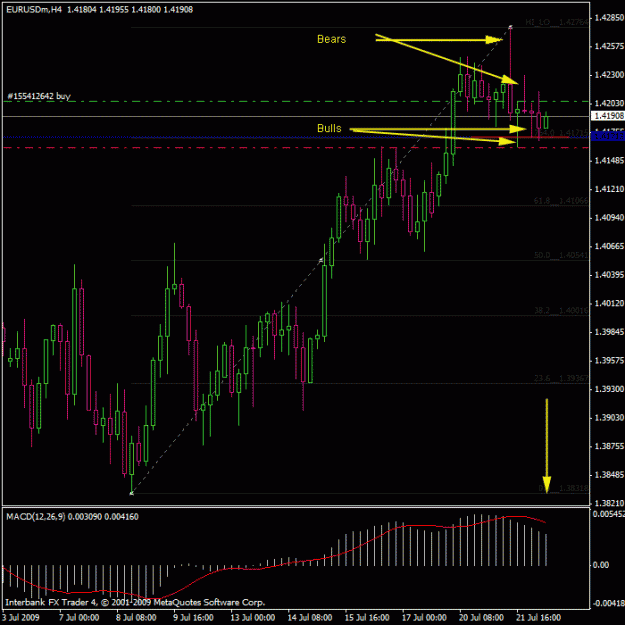Screen dimensions: 625x625
Task: Click price axis value 1.39575
Action: pos(609,361)
